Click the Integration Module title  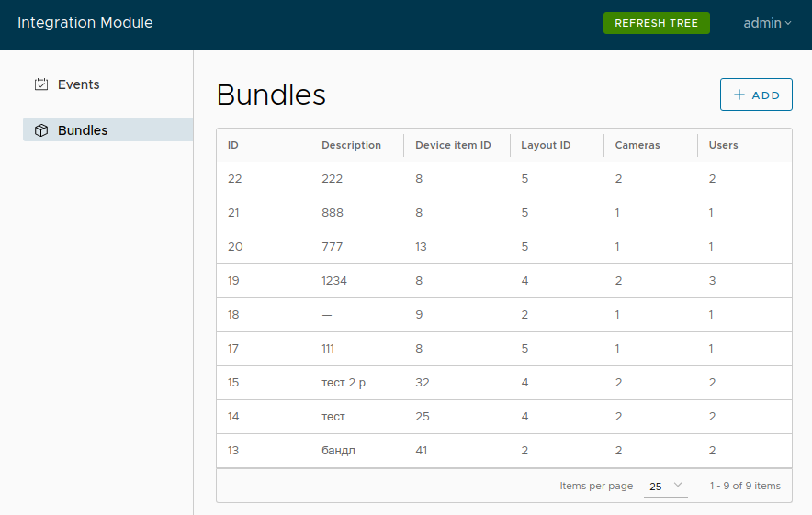click(x=85, y=23)
